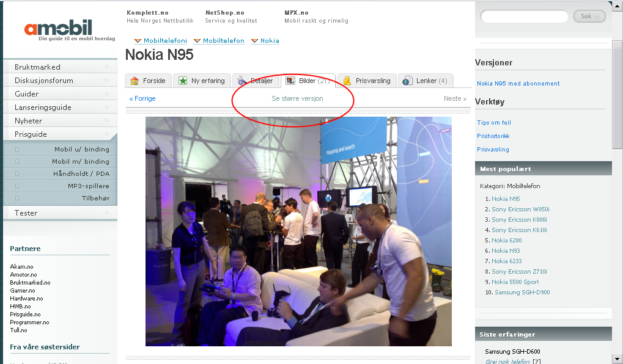Open Mobil u/ binding price guide
This screenshot has width=623, height=364.
click(82, 149)
